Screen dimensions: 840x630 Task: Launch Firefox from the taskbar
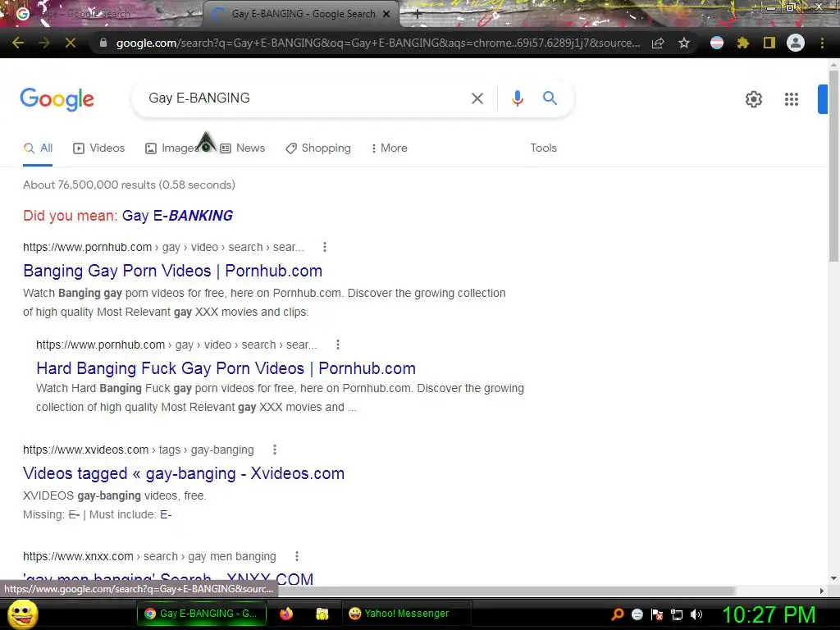pos(286,614)
